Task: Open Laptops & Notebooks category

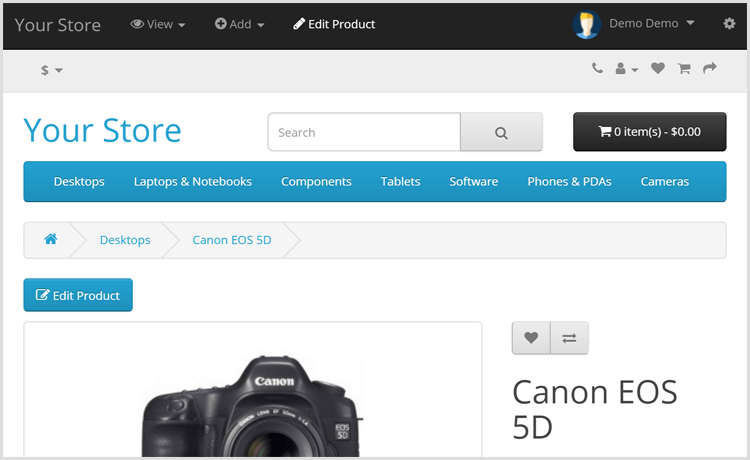Action: pos(193,182)
